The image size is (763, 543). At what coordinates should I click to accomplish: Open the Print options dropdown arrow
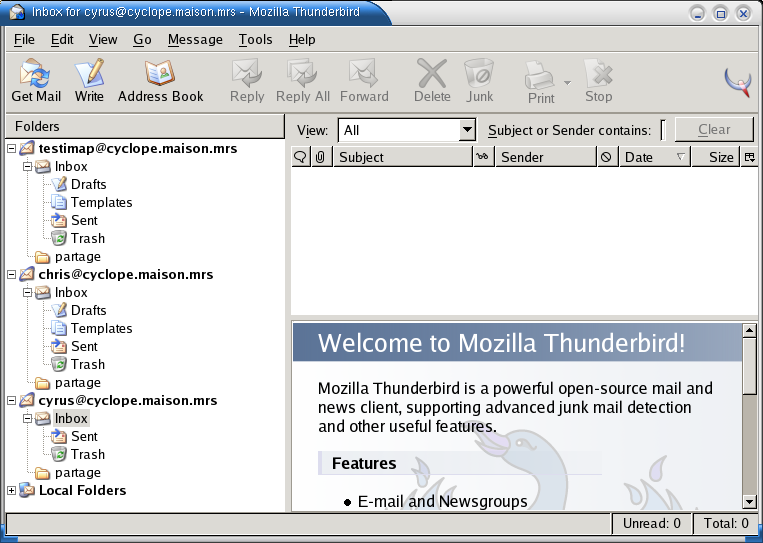point(567,83)
